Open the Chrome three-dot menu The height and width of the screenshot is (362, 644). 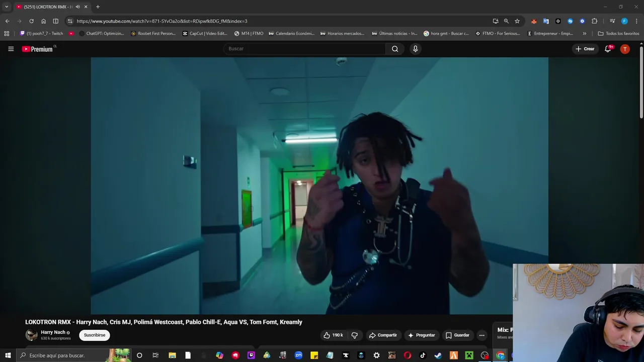click(x=636, y=21)
